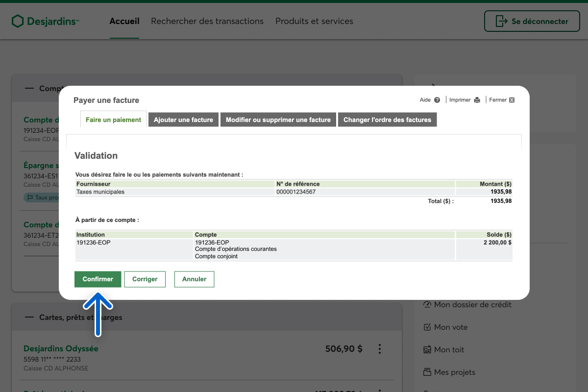Switch to the Ajouter une facture tab
588x392 pixels.
click(x=183, y=120)
